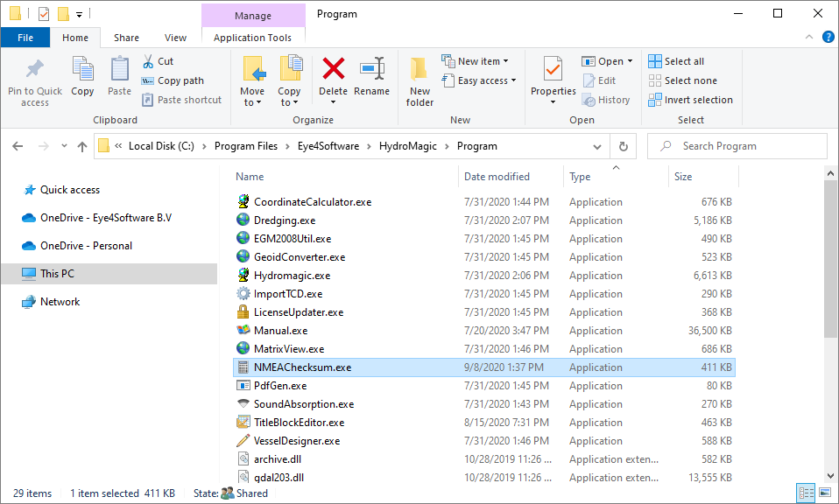Sort by the Name column header
Image resolution: width=839 pixels, height=504 pixels.
click(250, 177)
